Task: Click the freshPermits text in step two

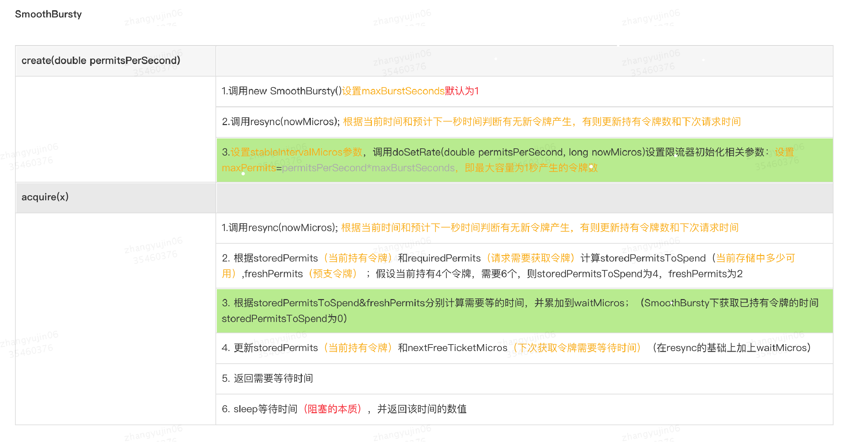Action: (273, 274)
